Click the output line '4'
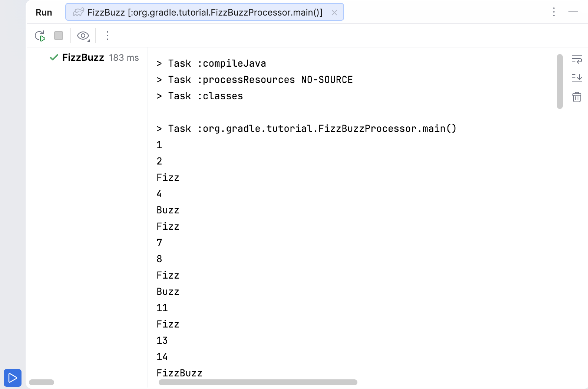The height and width of the screenshot is (389, 588). tap(159, 194)
